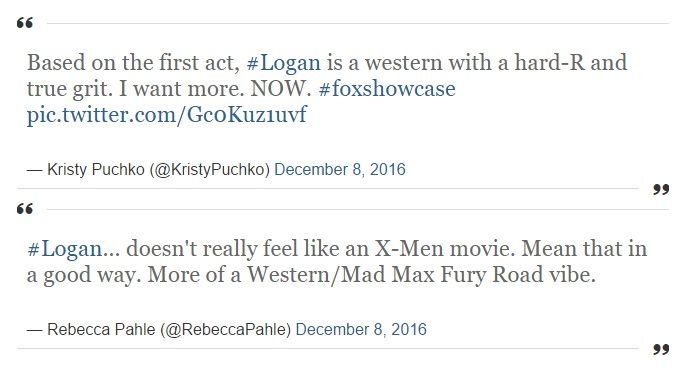Click the author name Rebecca Pahle
This screenshot has width=689, height=372.
(x=101, y=329)
